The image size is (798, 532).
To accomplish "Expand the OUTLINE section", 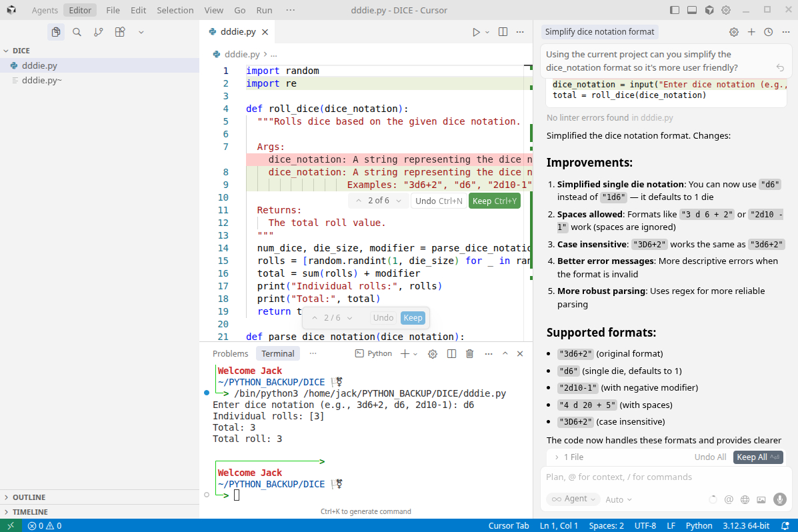I will [x=29, y=497].
